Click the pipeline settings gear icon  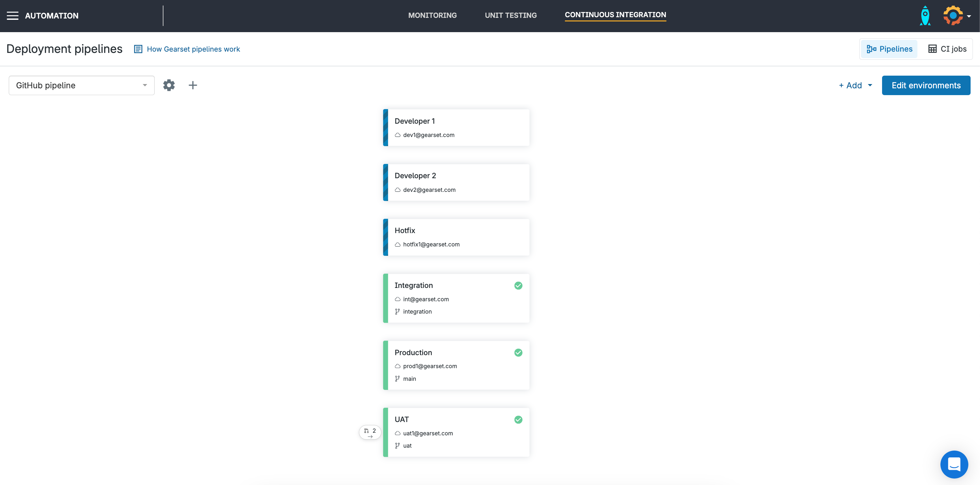click(169, 85)
